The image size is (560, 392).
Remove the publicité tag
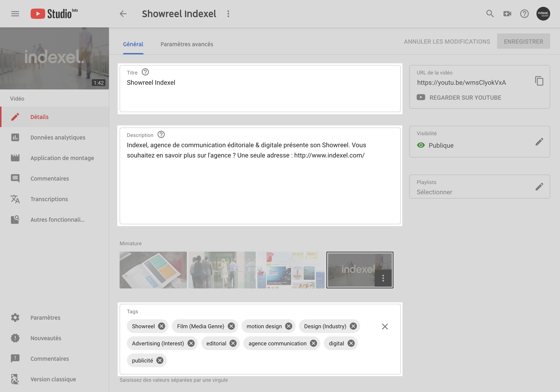(160, 360)
